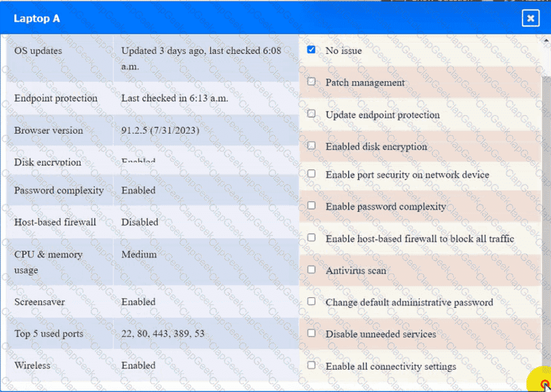Click the Browser version 91.2.5 value
551x392 pixels.
tap(160, 130)
